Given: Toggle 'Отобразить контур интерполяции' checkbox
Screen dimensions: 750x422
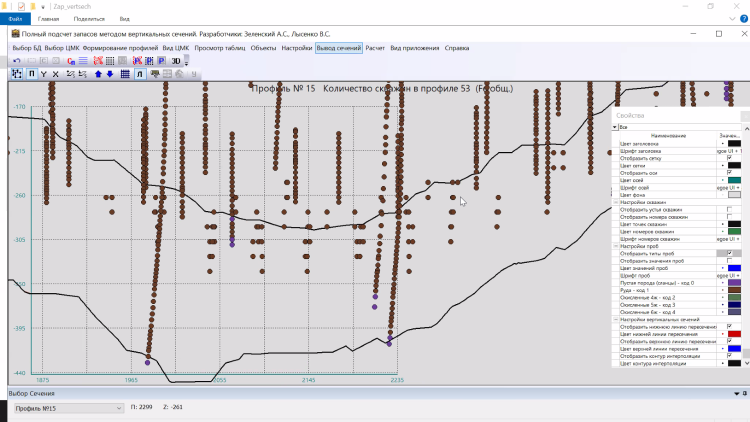Looking at the screenshot, I should pyautogui.click(x=729, y=355).
